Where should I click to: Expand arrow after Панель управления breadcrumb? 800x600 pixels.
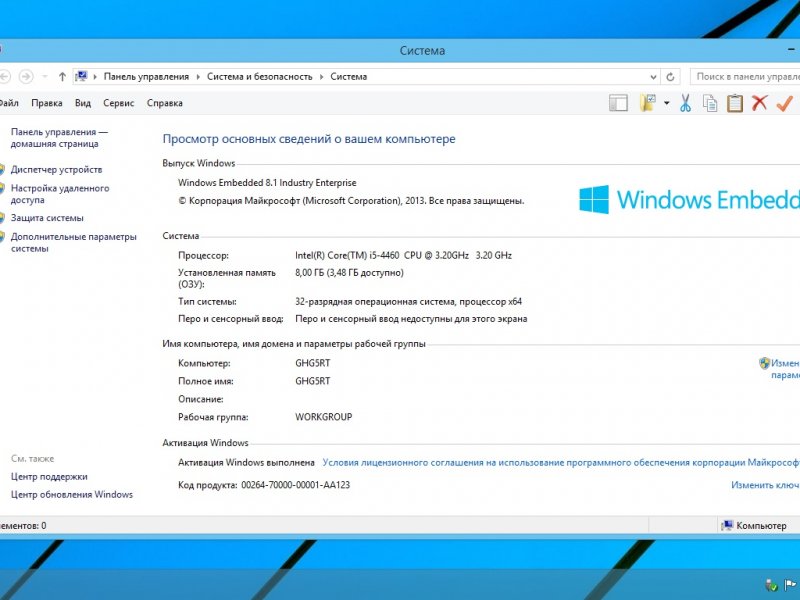[x=198, y=77]
